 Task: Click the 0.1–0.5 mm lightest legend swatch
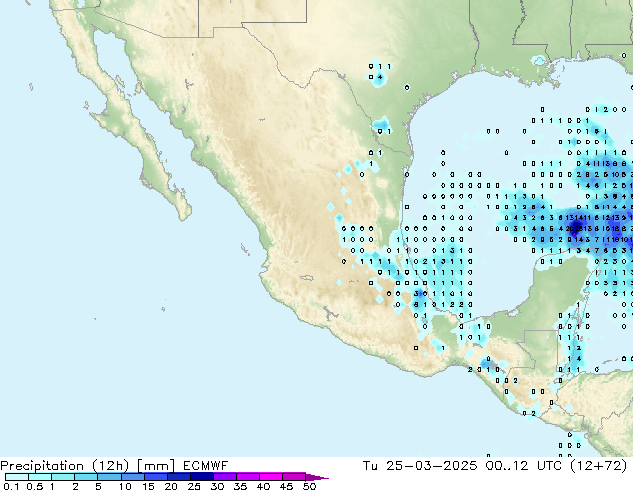click(17, 477)
